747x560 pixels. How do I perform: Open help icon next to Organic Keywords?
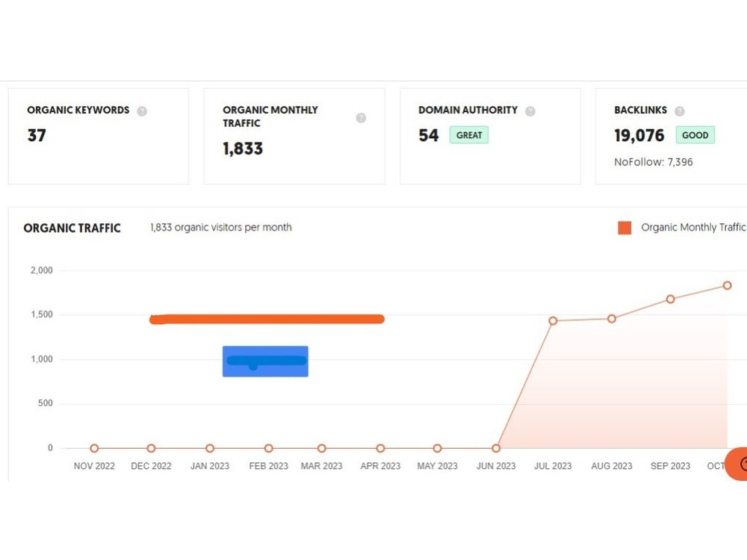point(142,111)
